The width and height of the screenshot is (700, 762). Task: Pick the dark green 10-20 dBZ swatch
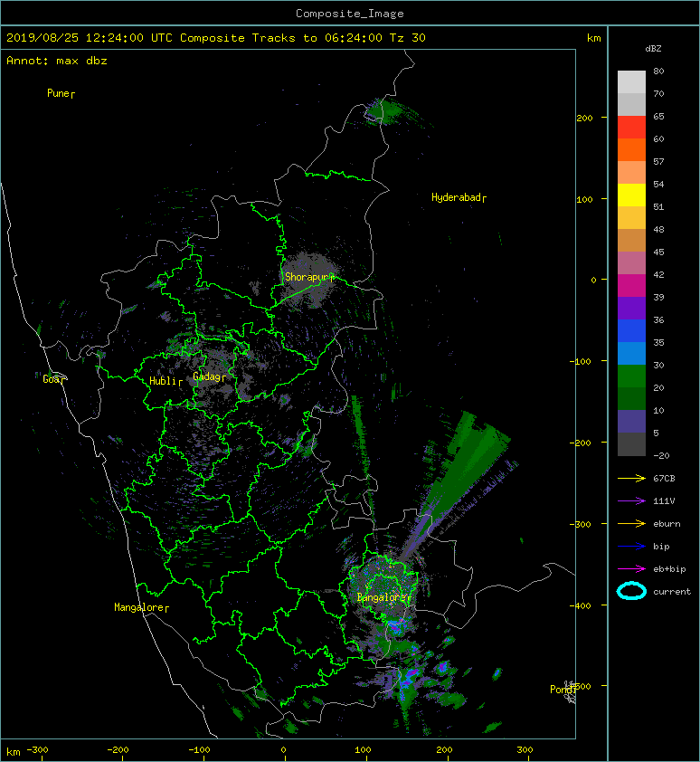[631, 398]
